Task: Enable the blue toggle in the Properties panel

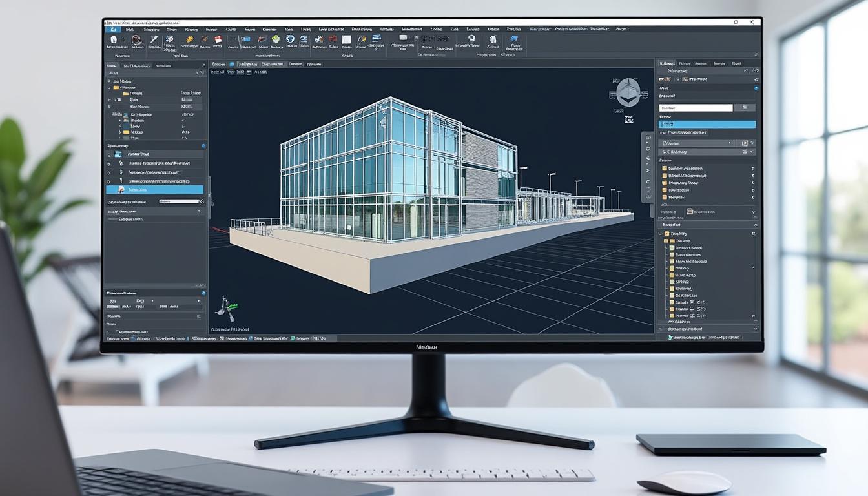Action: point(757,87)
